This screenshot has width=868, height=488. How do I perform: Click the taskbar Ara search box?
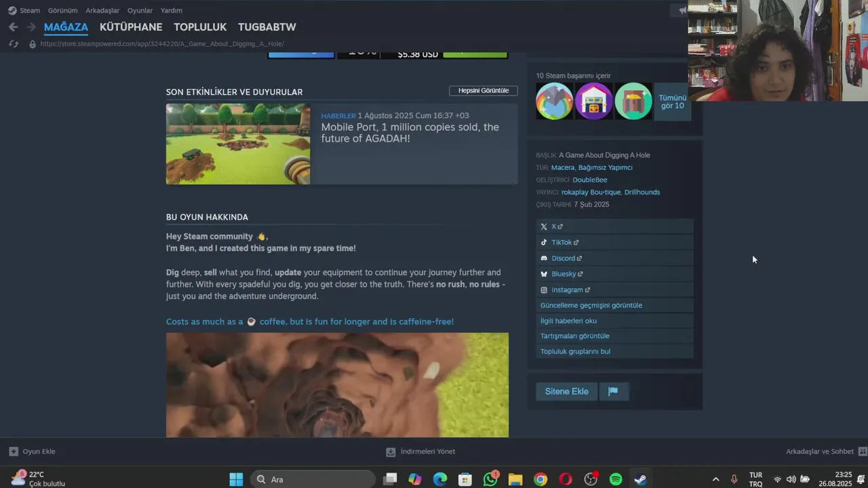click(313, 479)
